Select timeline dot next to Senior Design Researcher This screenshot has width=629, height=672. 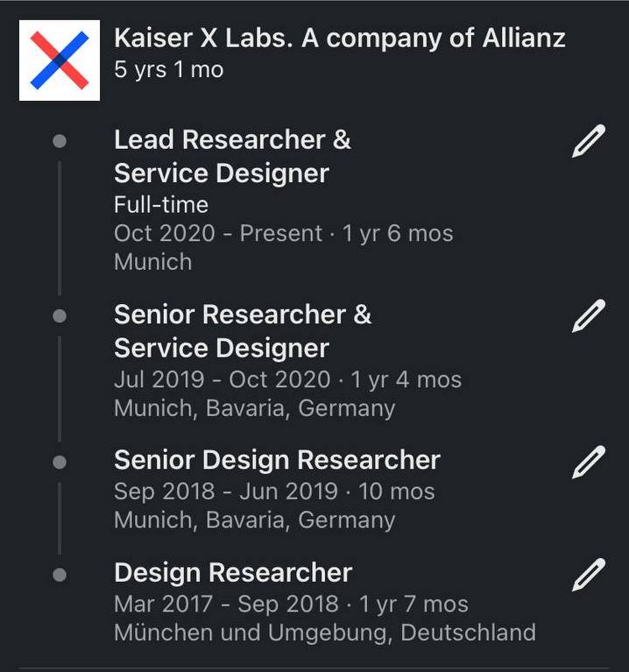point(60,461)
